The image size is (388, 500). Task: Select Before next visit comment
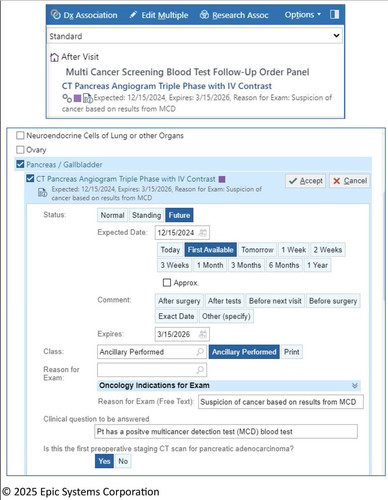pos(275,301)
